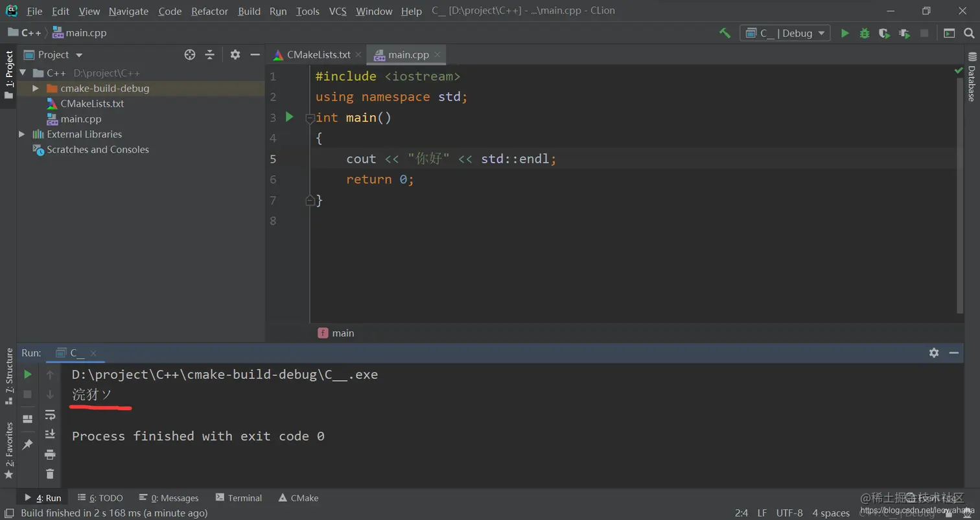Click the tool windows toggle in status bar corner
The height and width of the screenshot is (520, 980).
(x=9, y=513)
